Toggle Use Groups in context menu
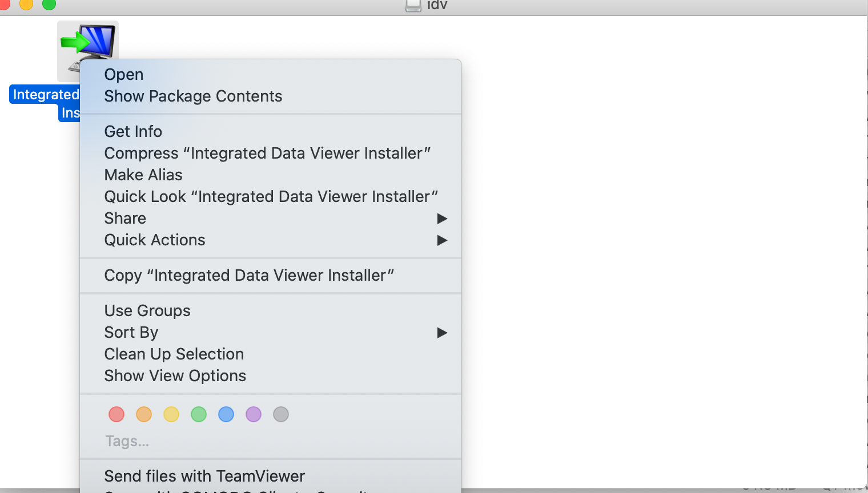Screen dimensions: 868x493 (147, 311)
